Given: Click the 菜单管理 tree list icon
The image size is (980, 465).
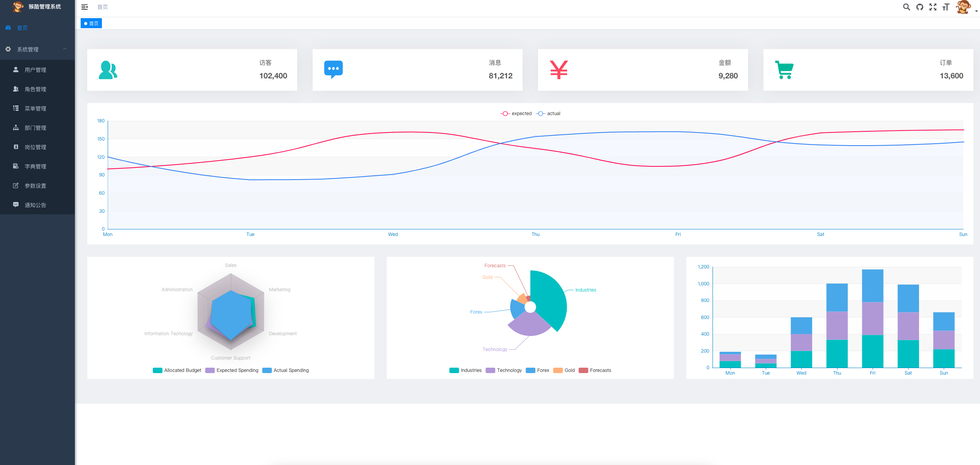Looking at the screenshot, I should (x=16, y=108).
